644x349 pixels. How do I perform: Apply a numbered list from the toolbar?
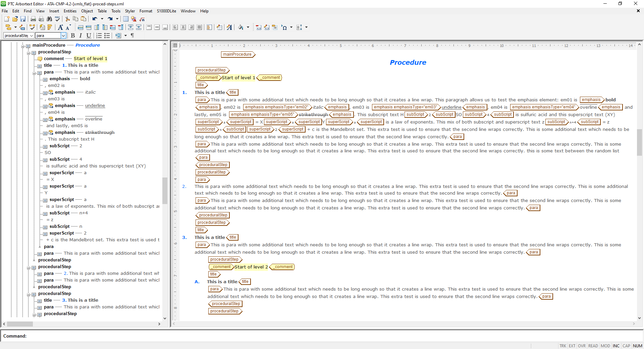pyautogui.click(x=99, y=36)
